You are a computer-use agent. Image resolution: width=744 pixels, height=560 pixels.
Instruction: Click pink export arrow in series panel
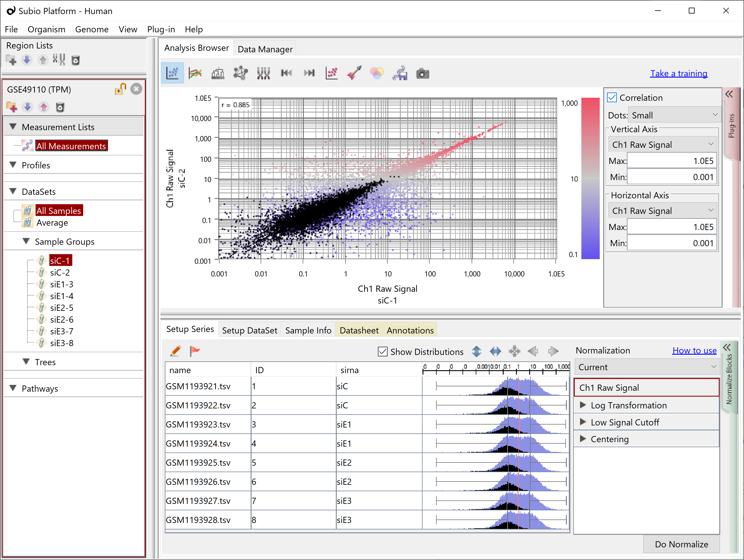tap(43, 107)
